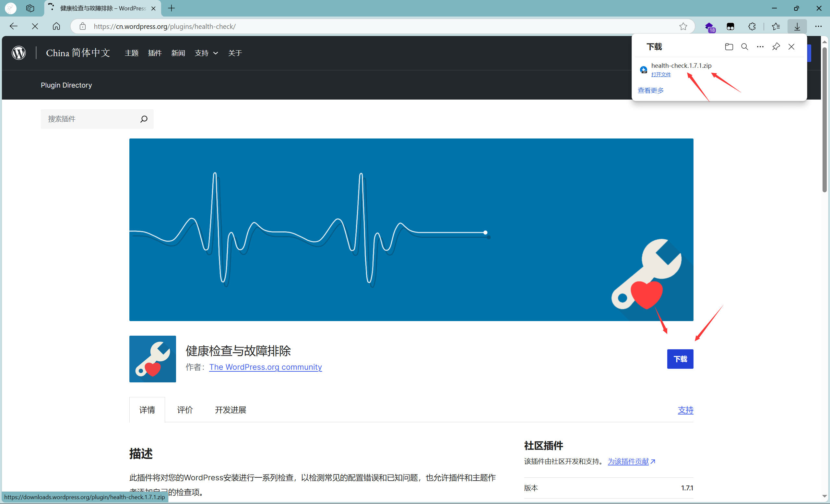Open more options in the Downloads panel
This screenshot has width=830, height=504.
[x=760, y=46]
